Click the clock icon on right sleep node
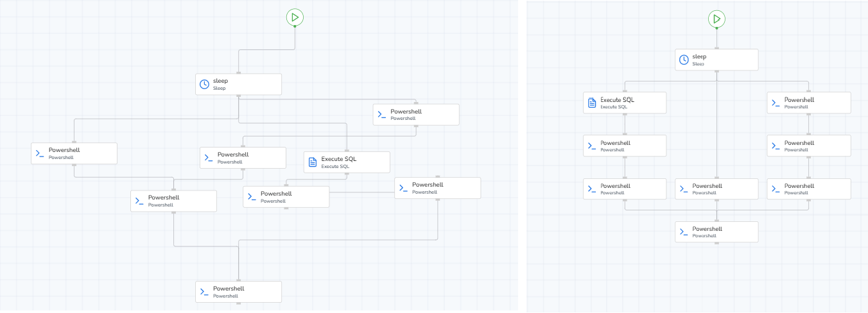 (684, 60)
